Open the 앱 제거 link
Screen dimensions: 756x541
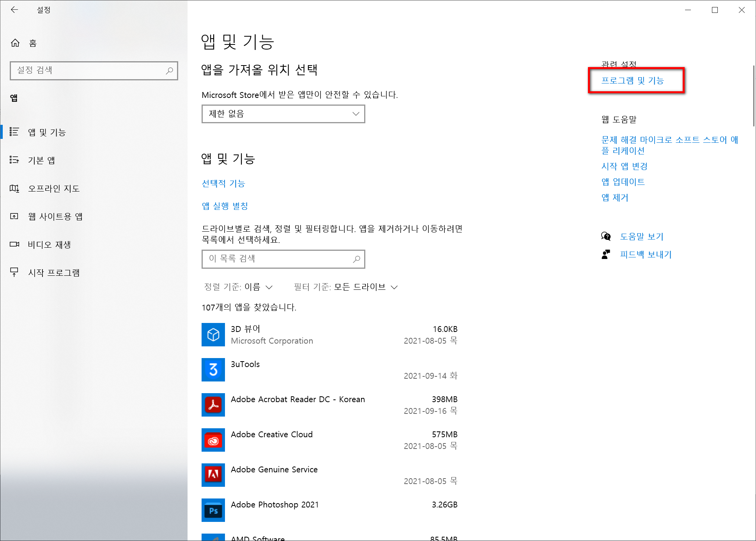point(615,197)
